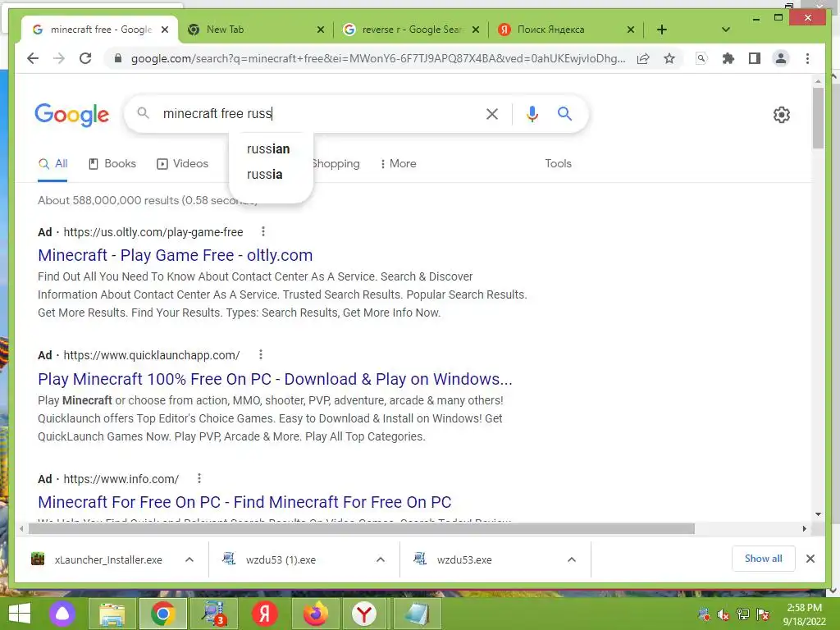Open 'Minecraft - Play Game Free - oltly.com' link
This screenshot has height=630, width=840.
176,255
